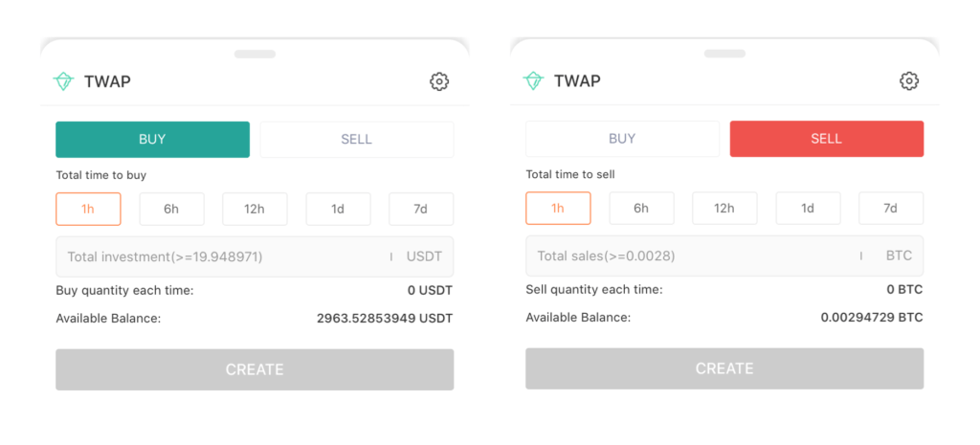980x445 pixels.
Task: Choose 6h for total time to sell
Action: (x=641, y=208)
